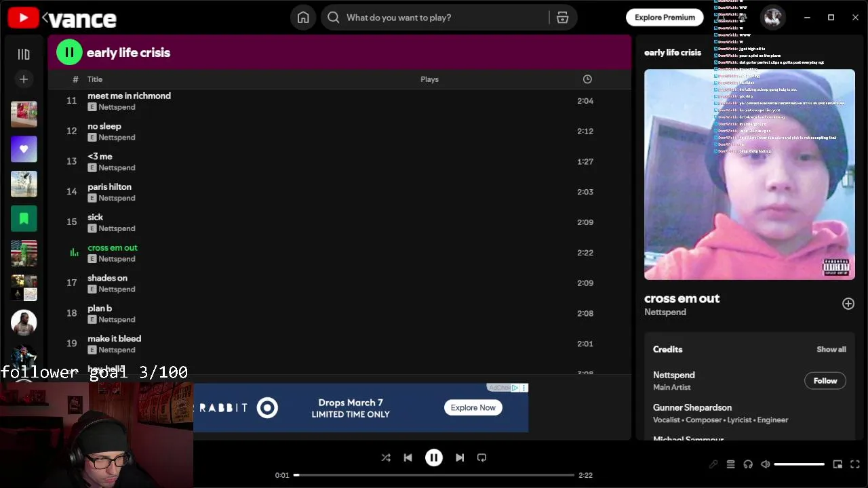
Task: Add cross em out to library
Action: (x=848, y=304)
